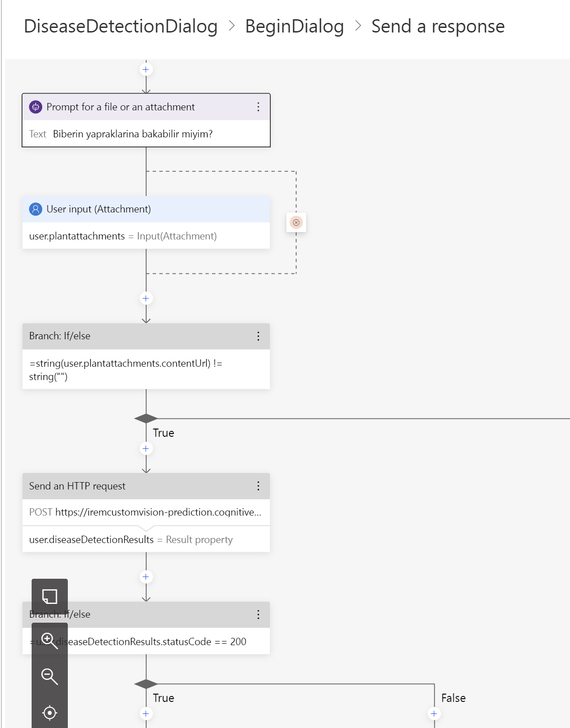The width and height of the screenshot is (570, 728).
Task: Click the Fit-to-focus icon at the toolbar bottom
Action: [x=49, y=712]
